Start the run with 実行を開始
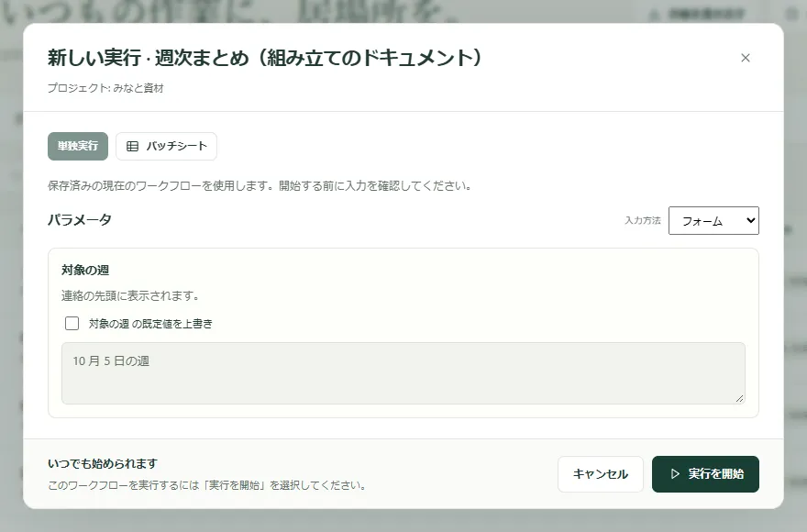 [705, 474]
